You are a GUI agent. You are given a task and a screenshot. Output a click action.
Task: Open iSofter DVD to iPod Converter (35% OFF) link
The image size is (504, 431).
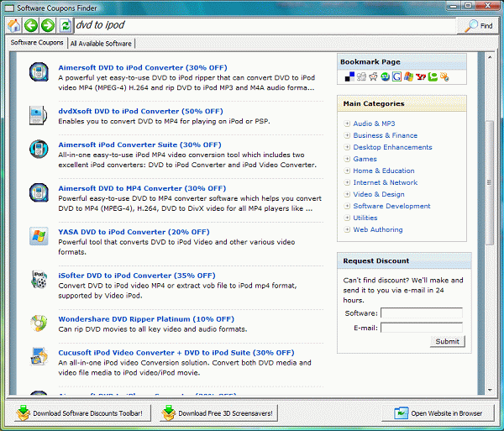pos(137,276)
